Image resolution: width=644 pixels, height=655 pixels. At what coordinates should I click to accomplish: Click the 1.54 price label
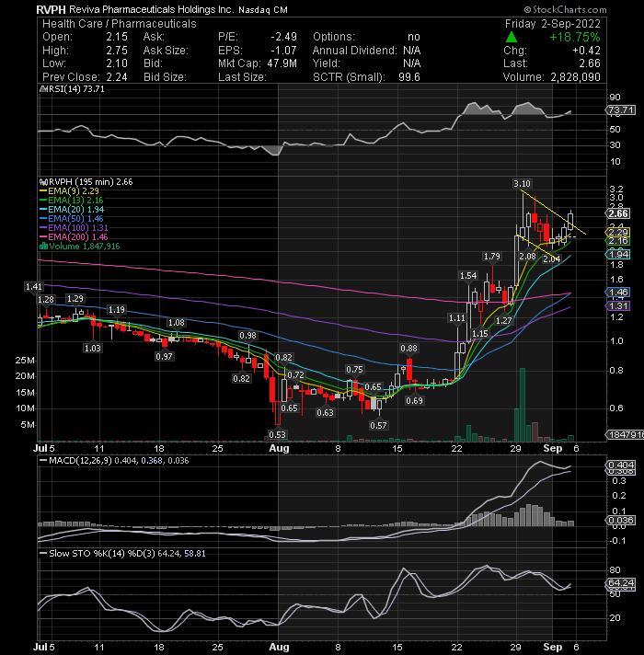(x=468, y=276)
